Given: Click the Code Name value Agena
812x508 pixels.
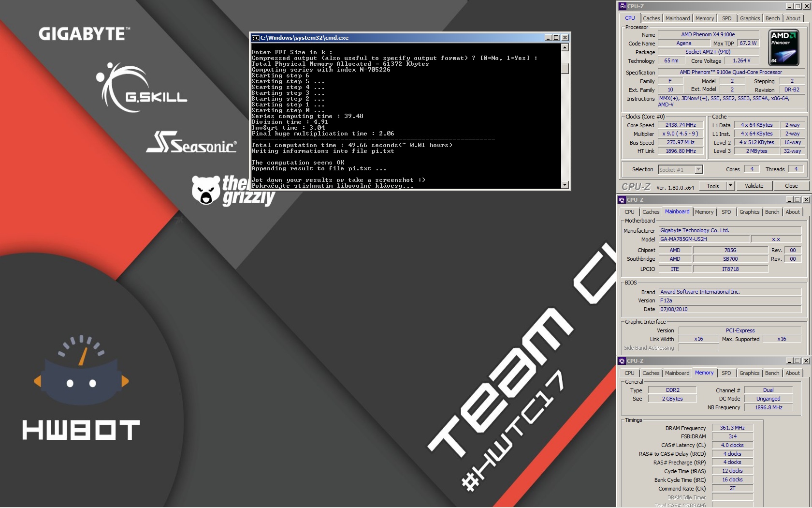Looking at the screenshot, I should point(684,43).
